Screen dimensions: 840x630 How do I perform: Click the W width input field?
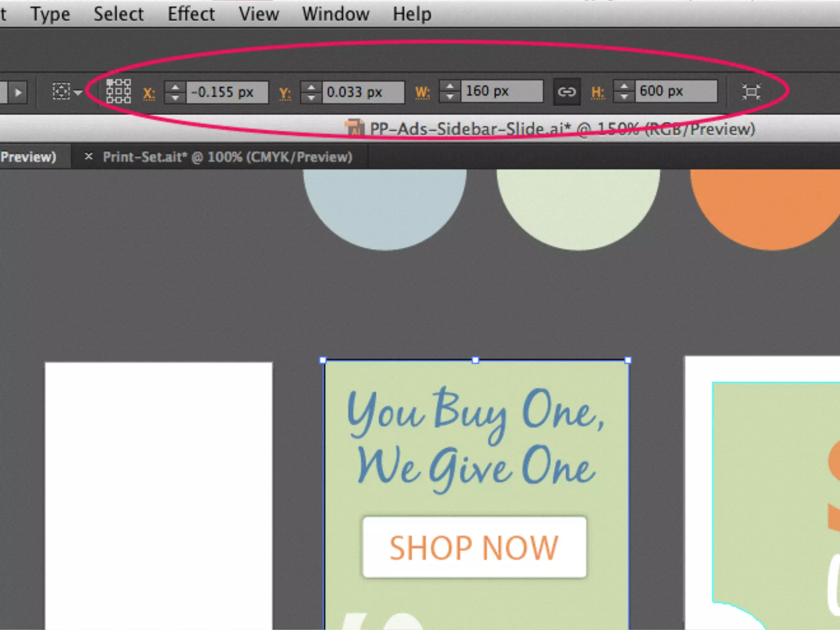click(502, 91)
